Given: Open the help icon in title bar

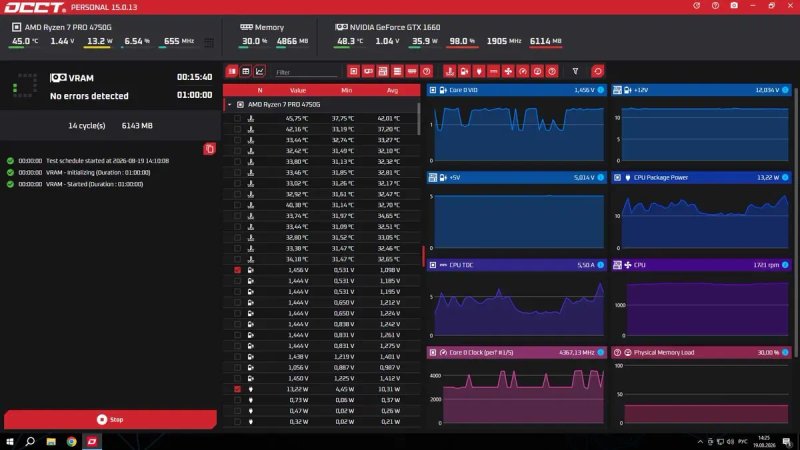Looking at the screenshot, I should pos(715,6).
